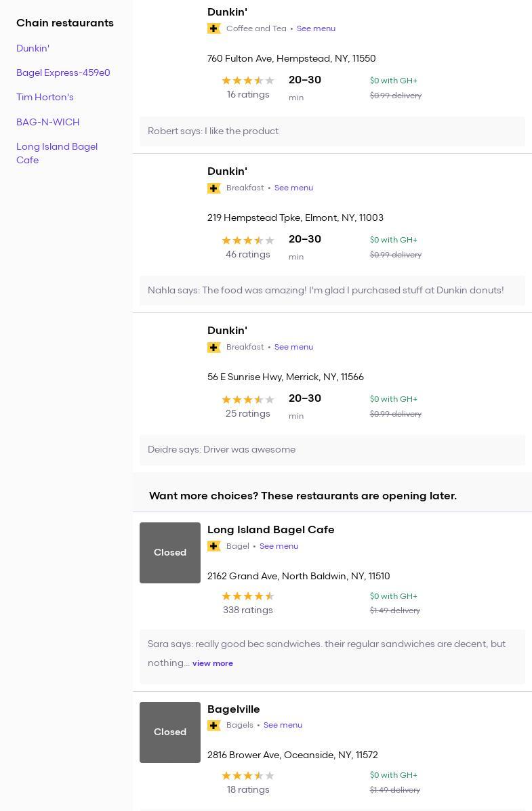The width and height of the screenshot is (532, 811).
Task: Click Closed thumbnail for Bagelville
Action: [x=170, y=732]
